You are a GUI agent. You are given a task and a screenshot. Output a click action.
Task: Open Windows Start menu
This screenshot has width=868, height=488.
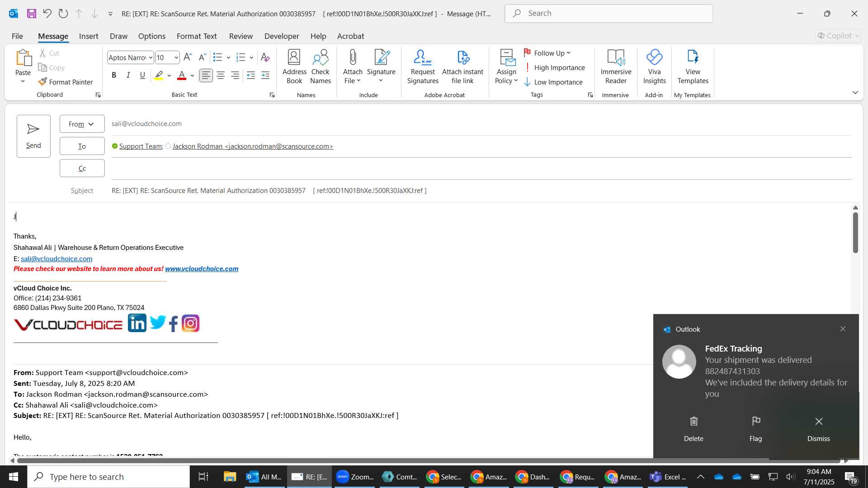point(14,477)
